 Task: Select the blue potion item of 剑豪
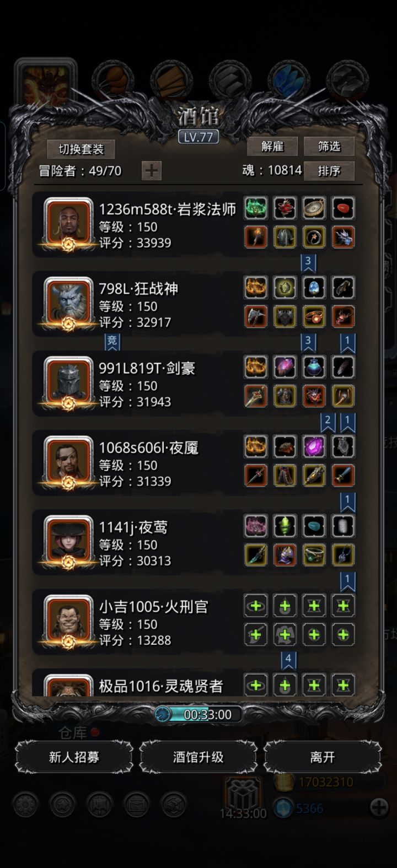click(x=314, y=367)
